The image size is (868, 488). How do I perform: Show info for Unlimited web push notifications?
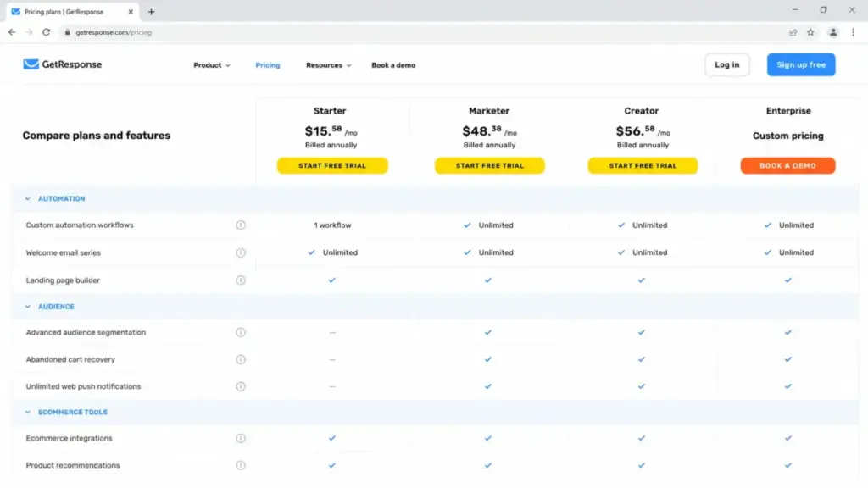241,386
